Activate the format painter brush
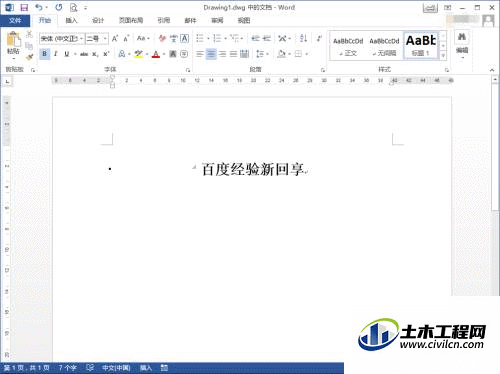This screenshot has width=500, height=374. coord(29,57)
